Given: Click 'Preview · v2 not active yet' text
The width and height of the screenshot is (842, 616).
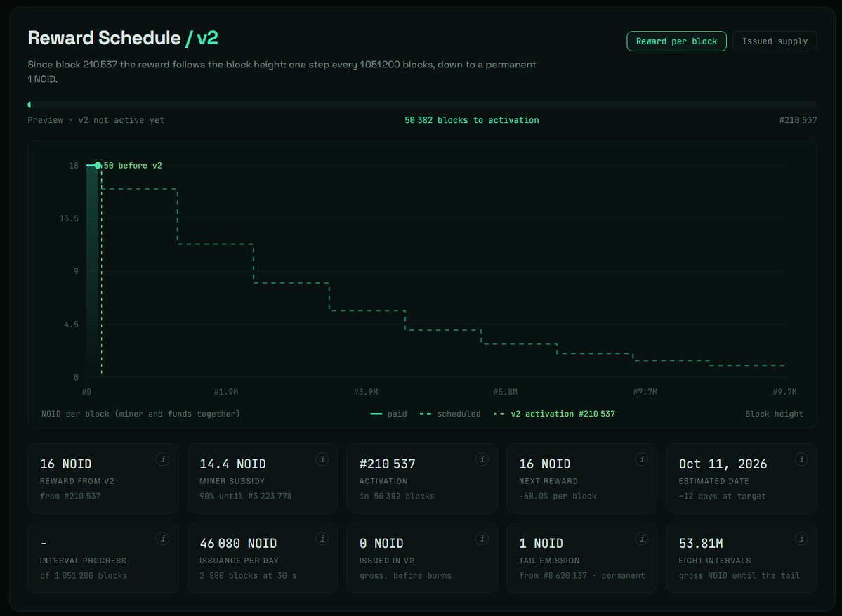Looking at the screenshot, I should [x=96, y=120].
